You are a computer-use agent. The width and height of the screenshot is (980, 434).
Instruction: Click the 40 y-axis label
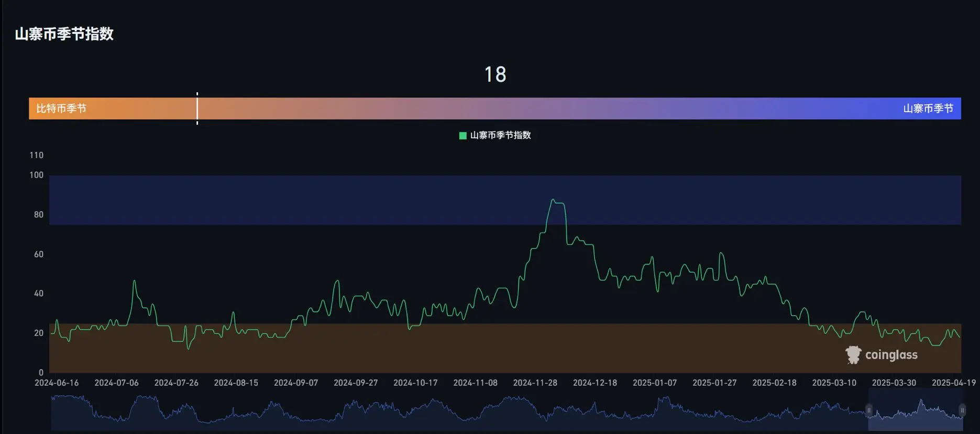pos(39,294)
